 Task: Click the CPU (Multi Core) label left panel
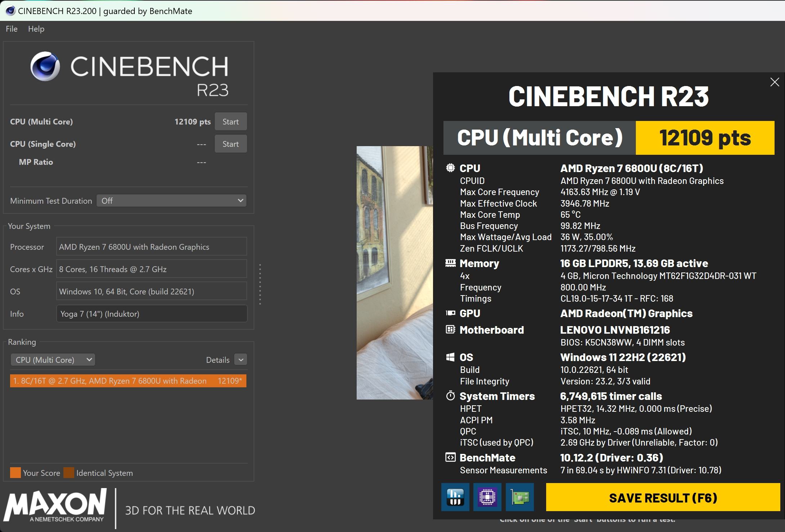pyautogui.click(x=41, y=122)
